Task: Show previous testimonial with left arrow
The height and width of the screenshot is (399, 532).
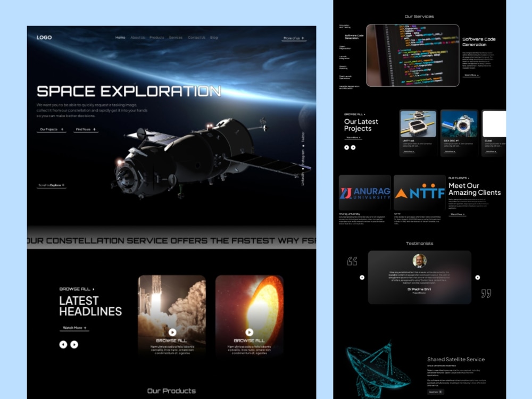Action: (x=362, y=278)
